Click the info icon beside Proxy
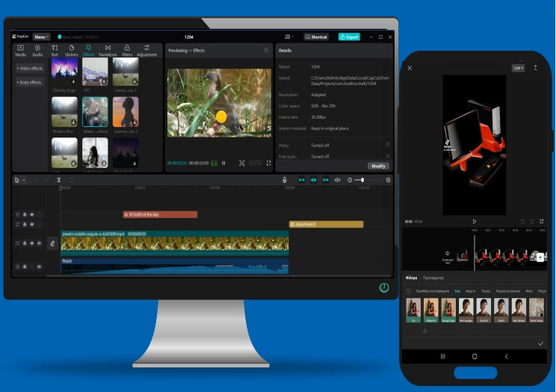Image resolution: width=556 pixels, height=392 pixels. coord(388,144)
